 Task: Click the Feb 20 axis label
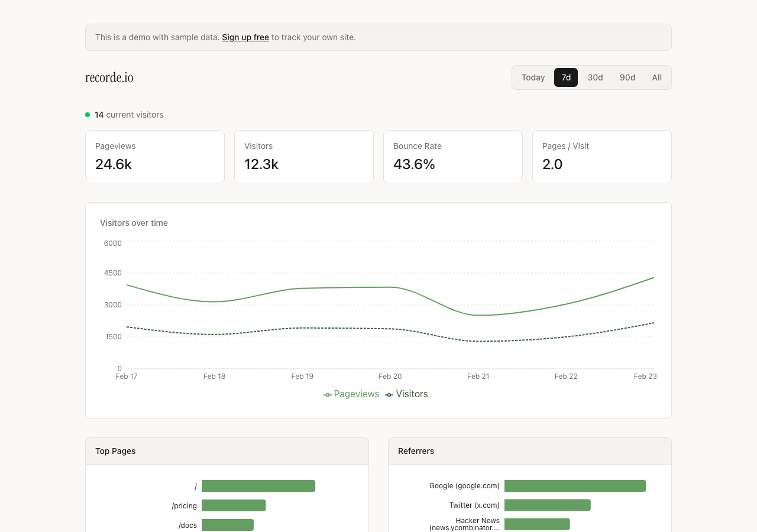pyautogui.click(x=390, y=377)
